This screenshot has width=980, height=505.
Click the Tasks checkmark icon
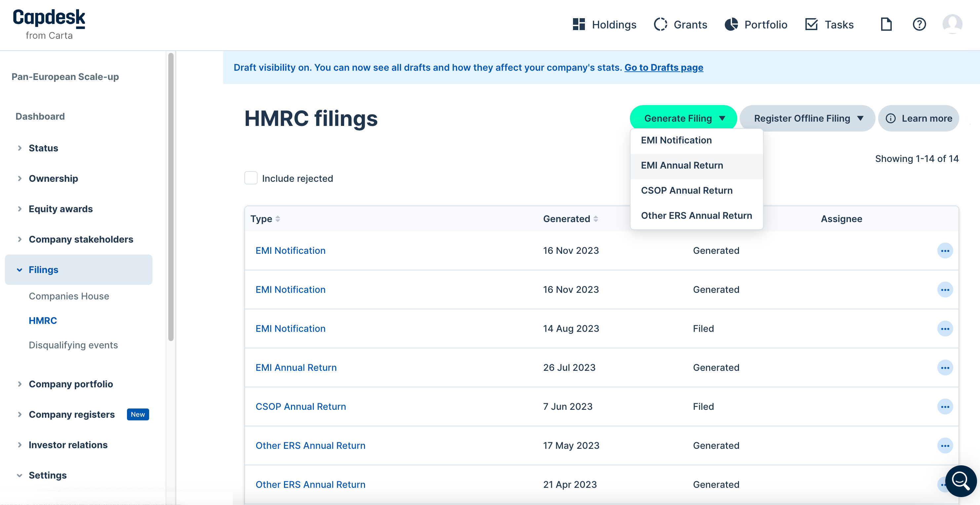(811, 24)
